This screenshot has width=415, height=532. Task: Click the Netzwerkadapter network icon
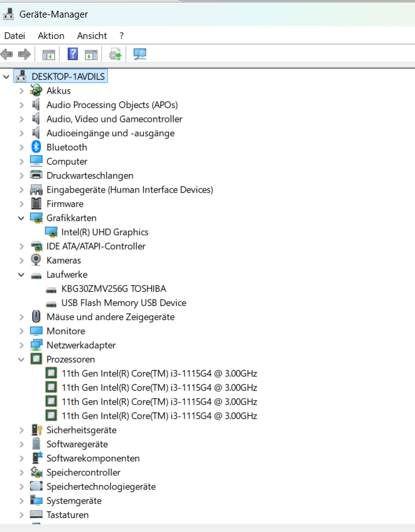(x=36, y=345)
